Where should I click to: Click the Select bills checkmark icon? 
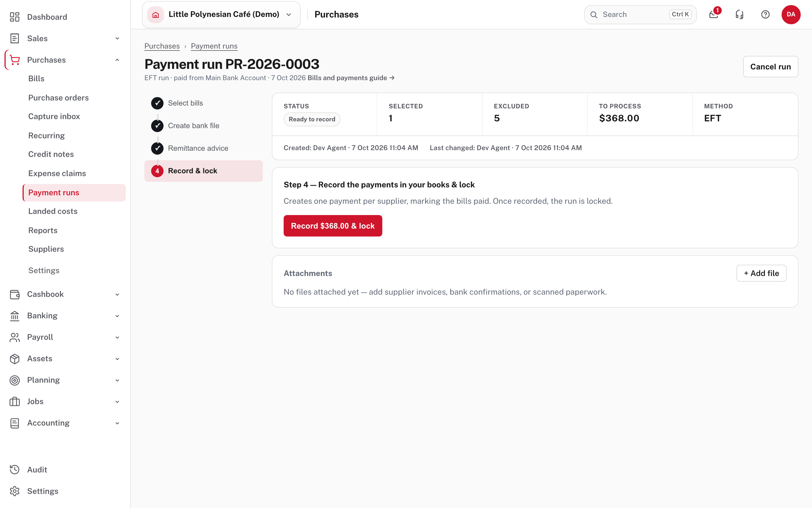[x=157, y=103]
